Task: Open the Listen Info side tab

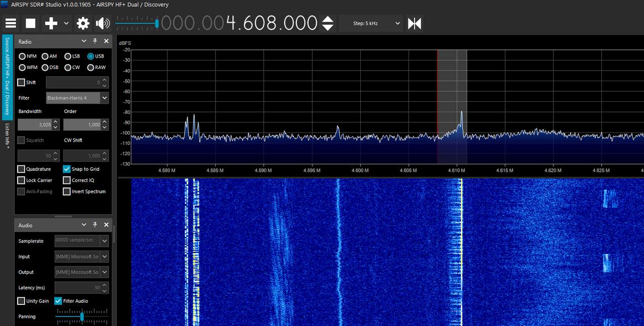Action: [x=7, y=136]
